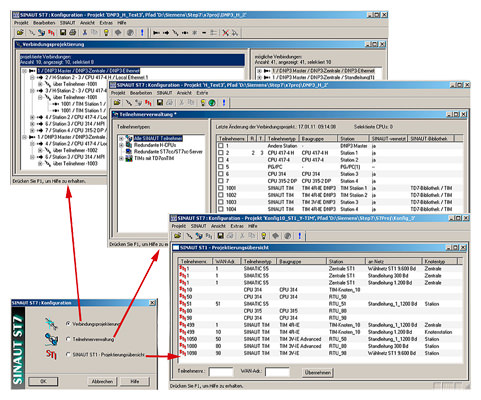Click the red ST1 icon in top toolbar

pyautogui.click(x=51, y=33)
